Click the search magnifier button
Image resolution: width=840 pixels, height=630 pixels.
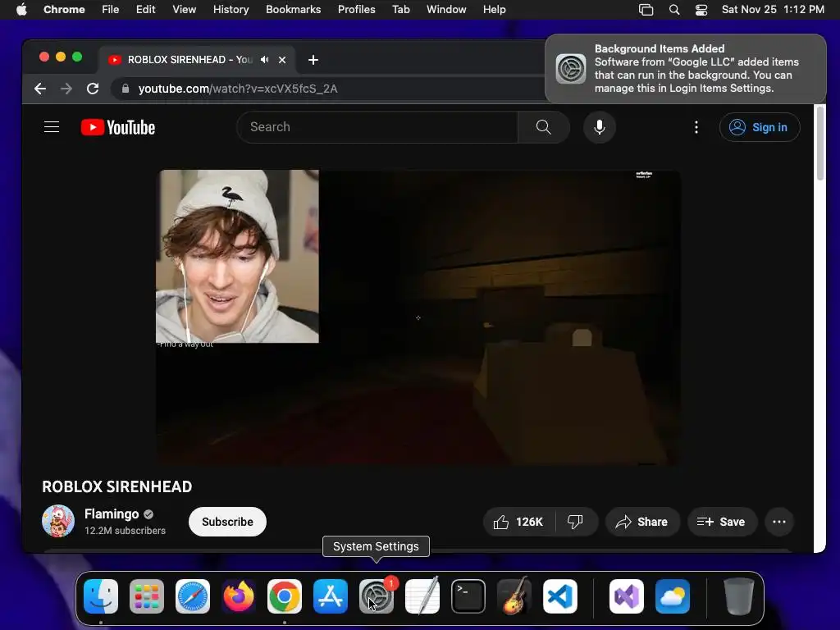coord(543,127)
